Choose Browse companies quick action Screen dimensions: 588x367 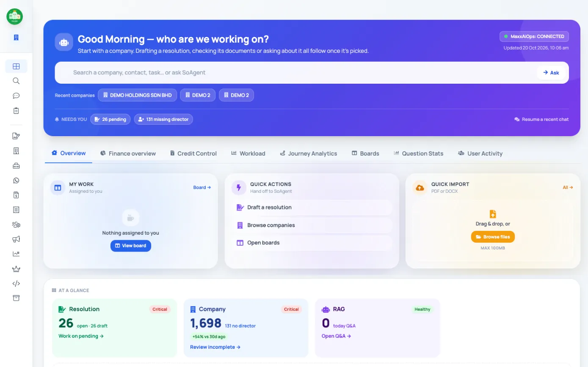coord(312,225)
